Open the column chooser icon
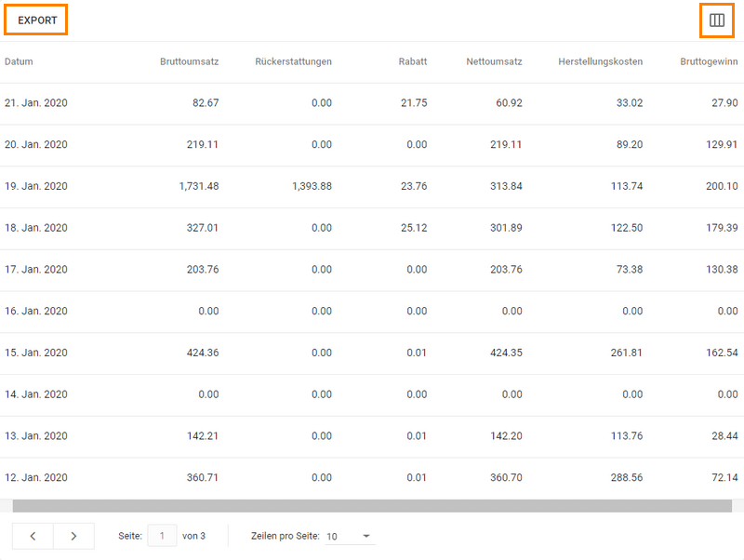744x560 pixels. coord(716,20)
